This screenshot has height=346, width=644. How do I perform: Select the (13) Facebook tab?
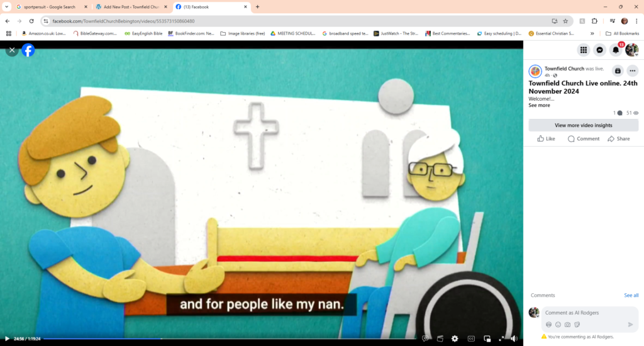click(x=211, y=7)
